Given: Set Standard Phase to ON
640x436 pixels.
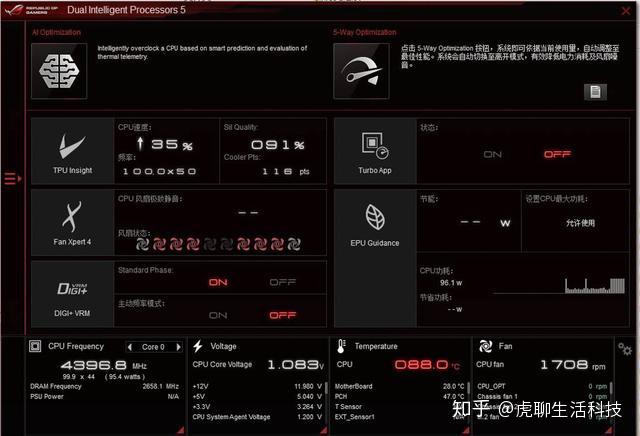Looking at the screenshot, I should pyautogui.click(x=218, y=282).
